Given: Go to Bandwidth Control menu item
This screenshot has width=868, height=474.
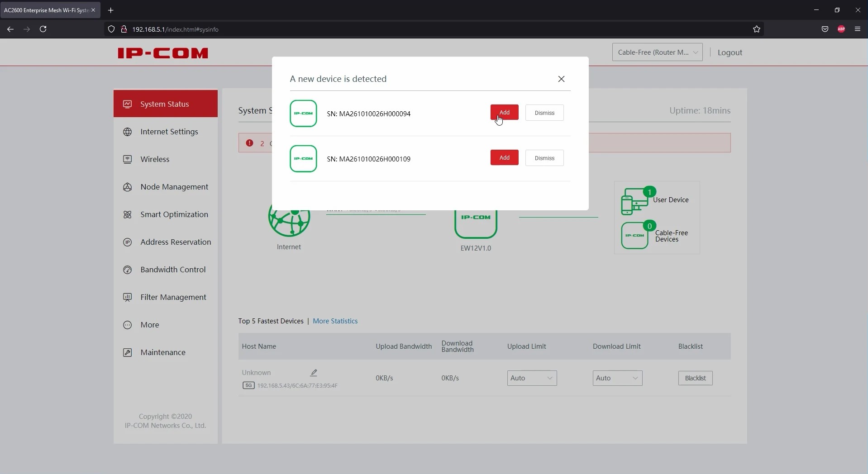Looking at the screenshot, I should click(x=173, y=270).
